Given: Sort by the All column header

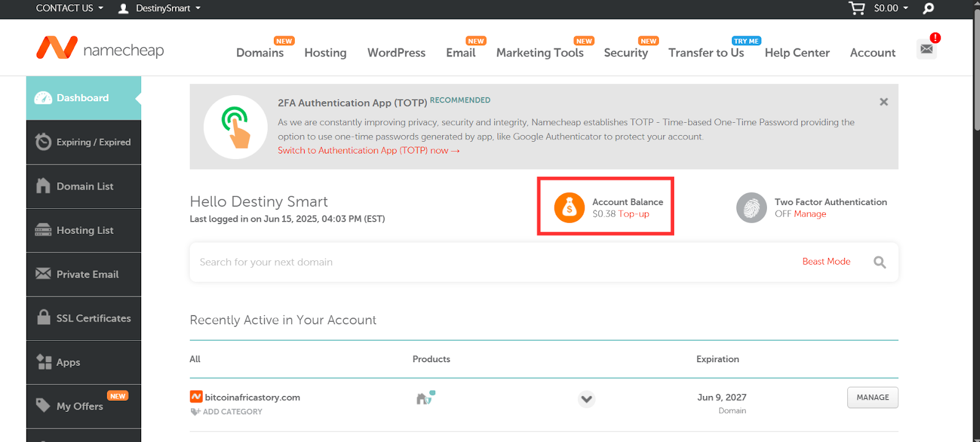Looking at the screenshot, I should pos(195,359).
